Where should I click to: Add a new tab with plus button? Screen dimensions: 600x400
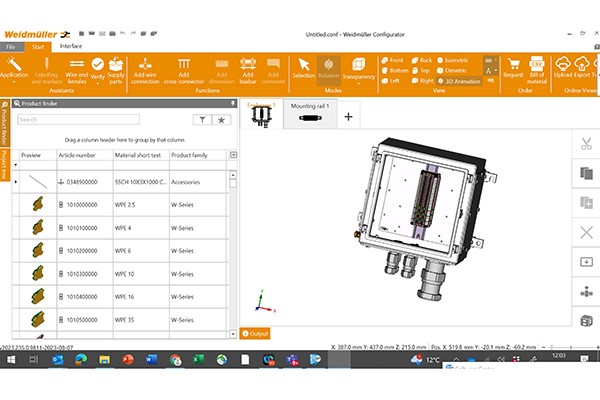[x=348, y=116]
